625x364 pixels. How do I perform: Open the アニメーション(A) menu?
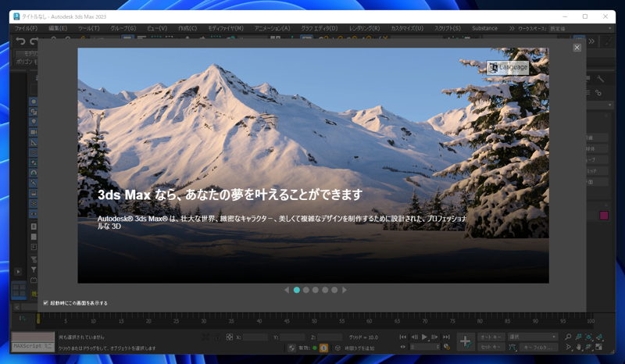coord(272,28)
